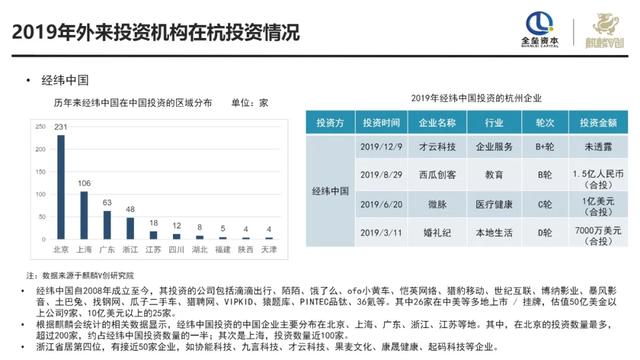The height and width of the screenshot is (360, 640).
Task: Select the 上海 bar labeled 106
Action: pos(84,215)
